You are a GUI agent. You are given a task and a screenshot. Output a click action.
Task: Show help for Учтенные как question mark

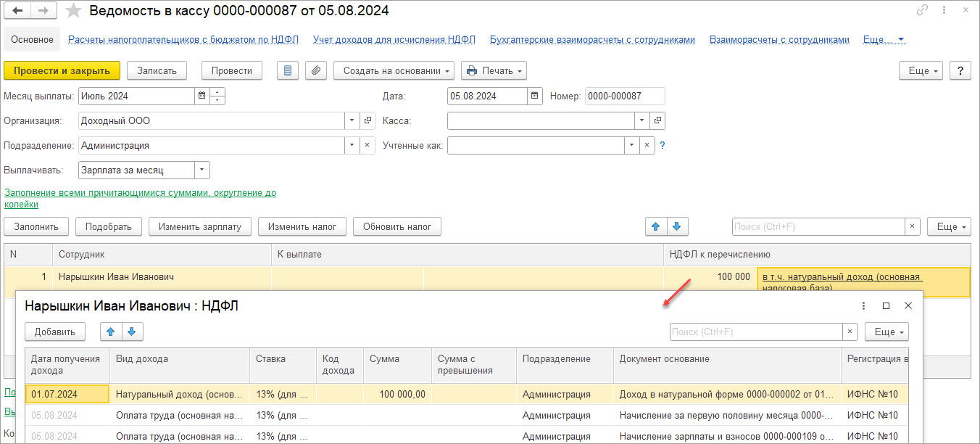click(x=662, y=145)
